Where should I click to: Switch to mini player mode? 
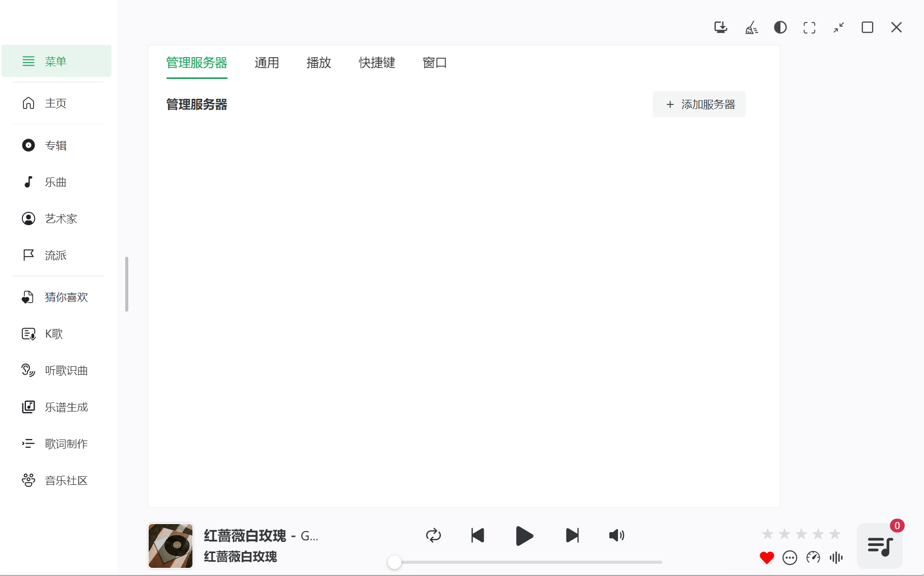(838, 28)
